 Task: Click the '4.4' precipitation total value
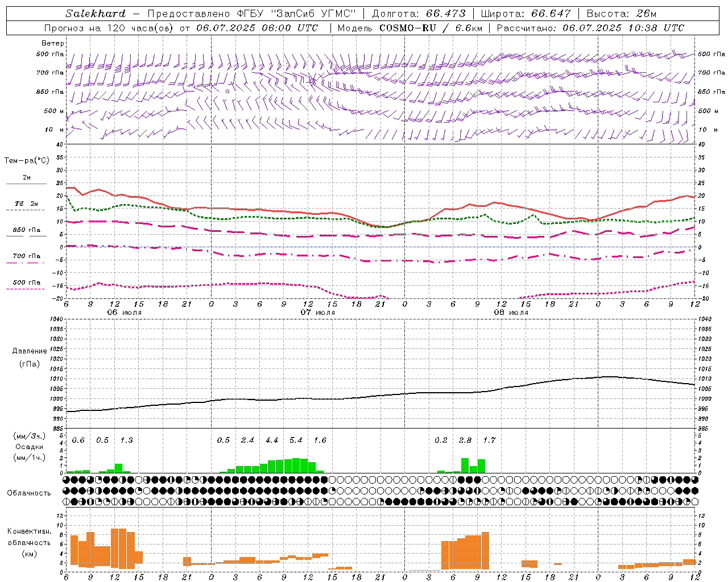pos(272,440)
